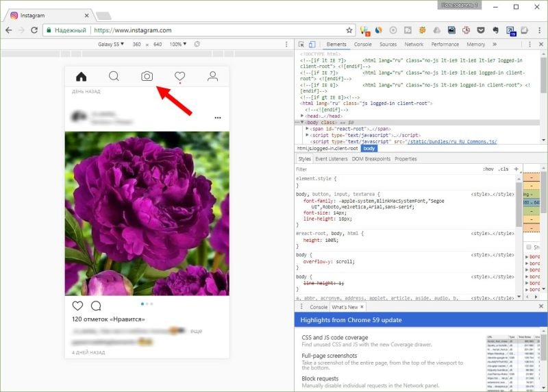Open the ru_RU Commons.js script link
The width and height of the screenshot is (548, 392).
pos(452,142)
